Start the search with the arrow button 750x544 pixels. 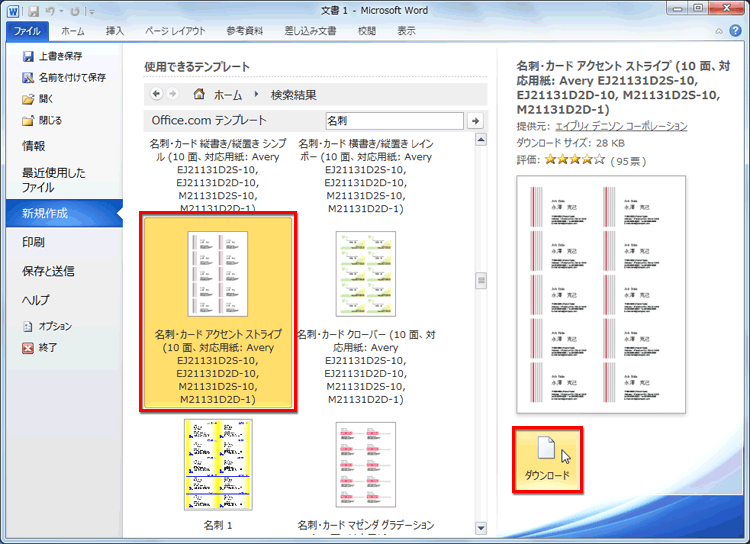[475, 121]
